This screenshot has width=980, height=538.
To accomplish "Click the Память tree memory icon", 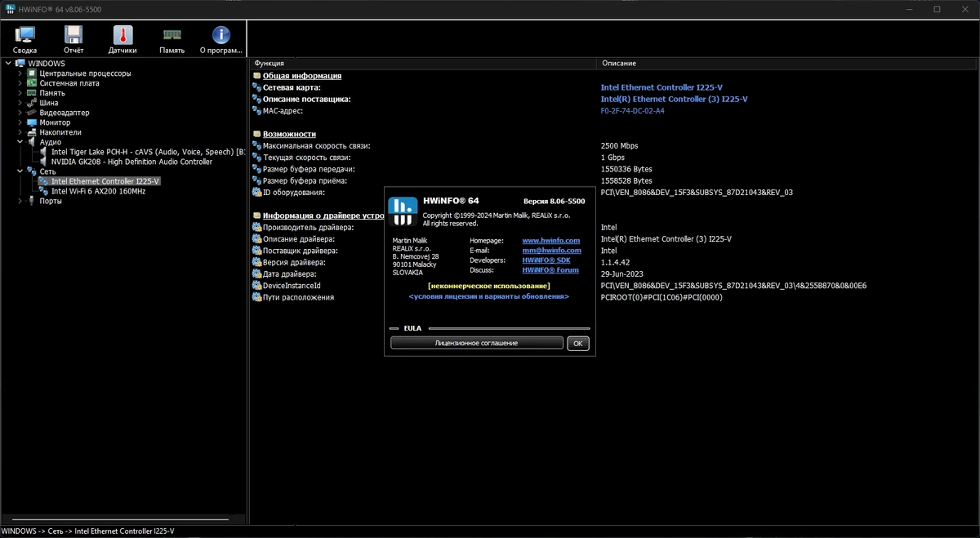I will click(x=32, y=93).
